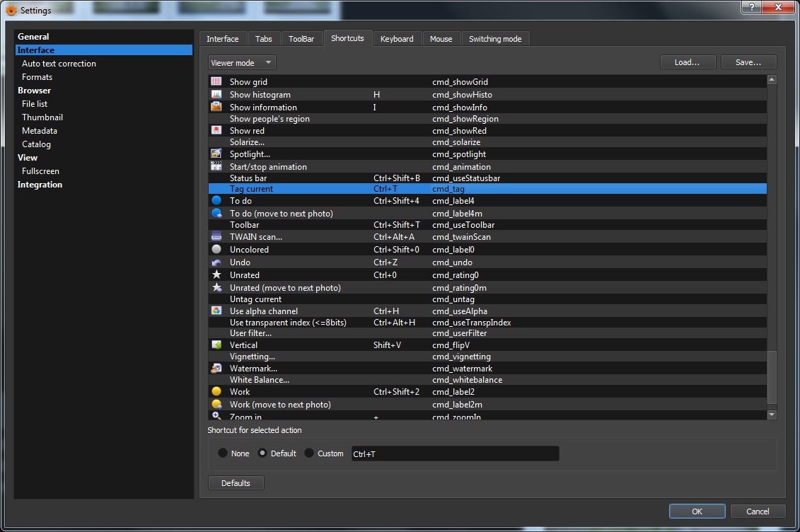Click the custom shortcut text field
Image resolution: width=800 pixels, height=532 pixels.
[x=455, y=453]
